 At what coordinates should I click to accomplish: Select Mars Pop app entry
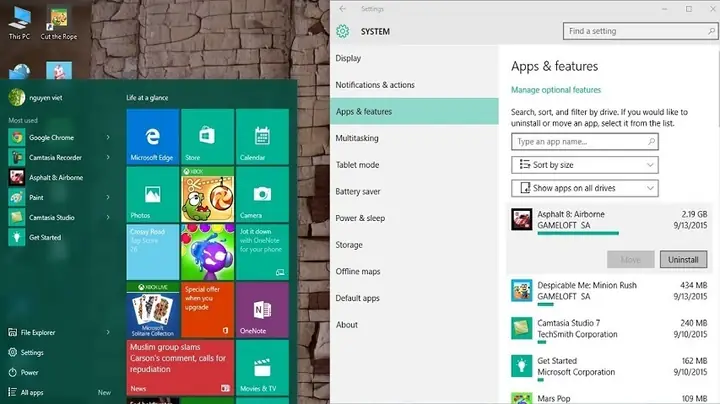click(x=609, y=398)
